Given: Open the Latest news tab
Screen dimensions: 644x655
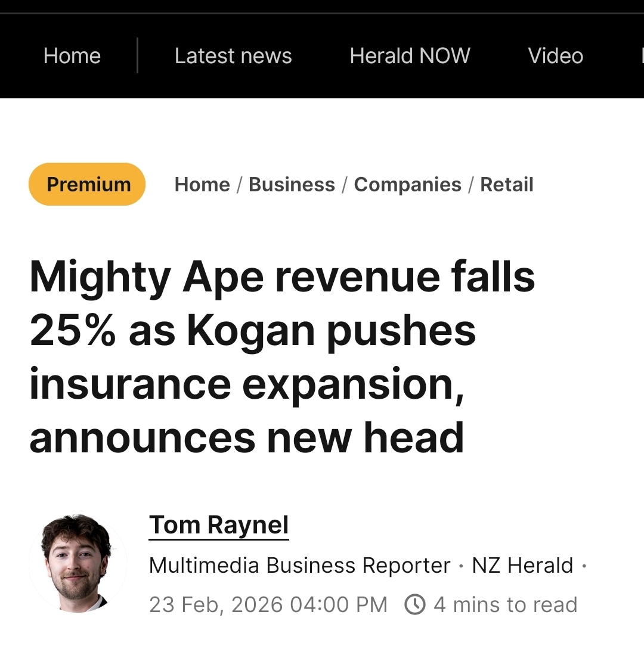Looking at the screenshot, I should [233, 56].
